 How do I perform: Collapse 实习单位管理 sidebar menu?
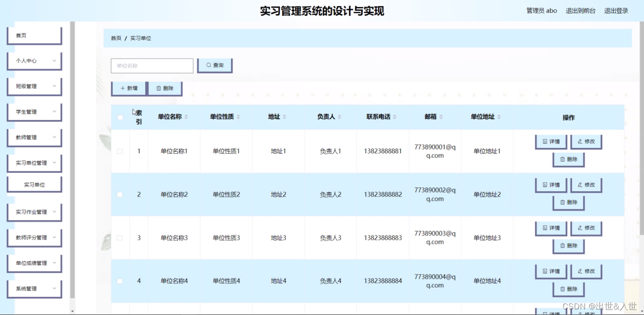(x=34, y=163)
